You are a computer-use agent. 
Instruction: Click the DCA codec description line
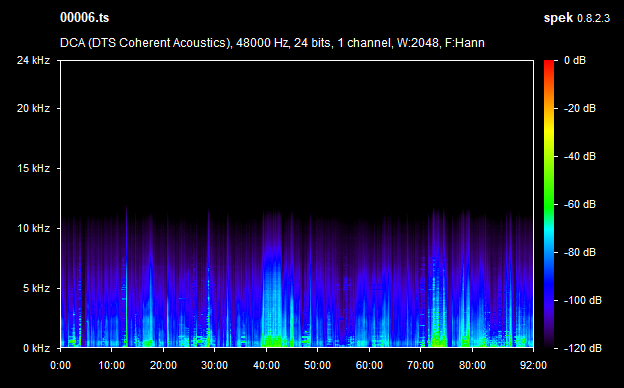272,43
